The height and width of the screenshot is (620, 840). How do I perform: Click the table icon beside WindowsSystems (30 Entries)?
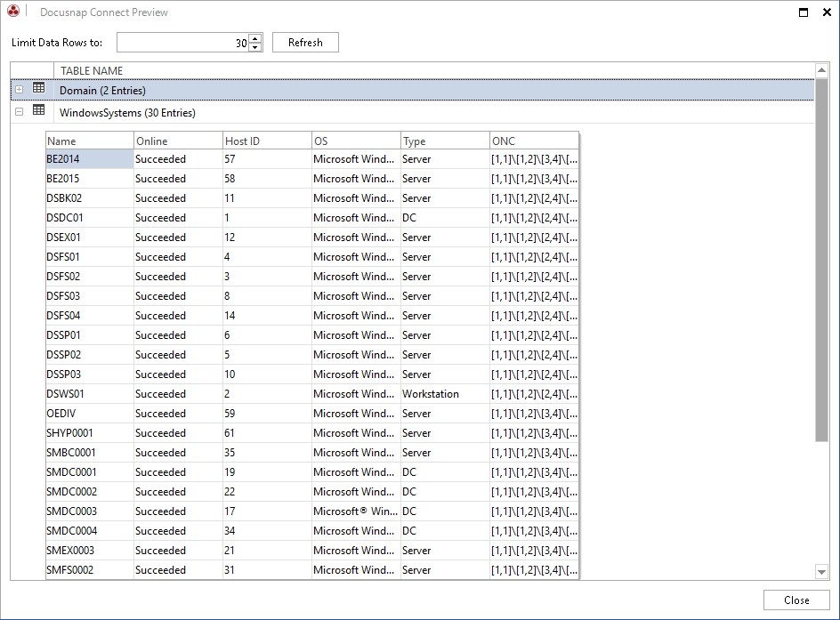[38, 110]
